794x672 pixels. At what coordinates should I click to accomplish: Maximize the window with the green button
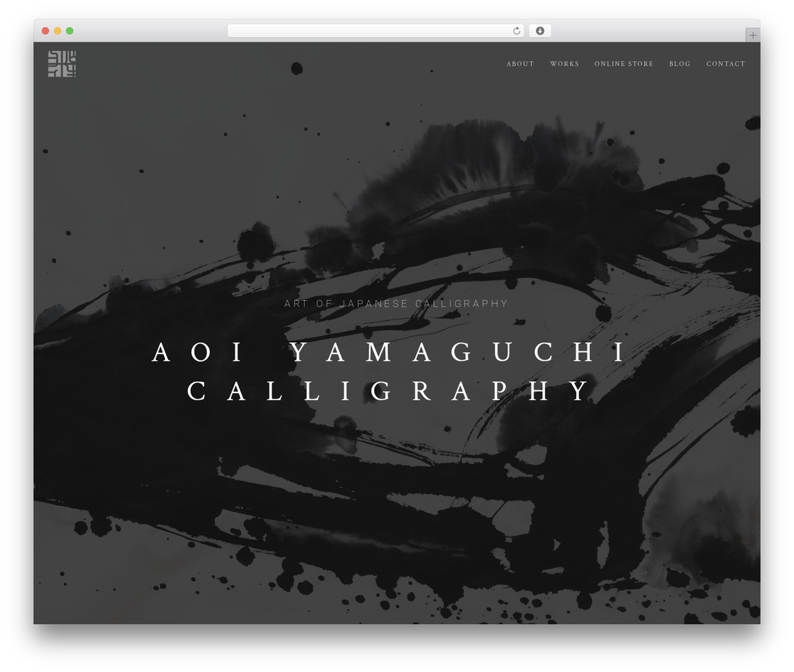pyautogui.click(x=69, y=31)
